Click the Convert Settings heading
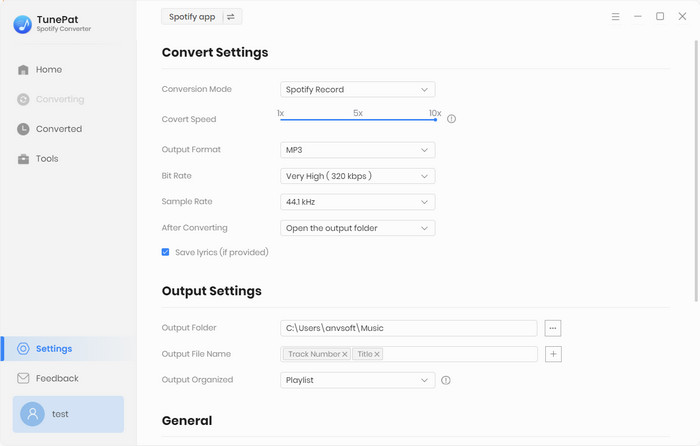Viewport: 700px width, 446px height. tap(215, 53)
